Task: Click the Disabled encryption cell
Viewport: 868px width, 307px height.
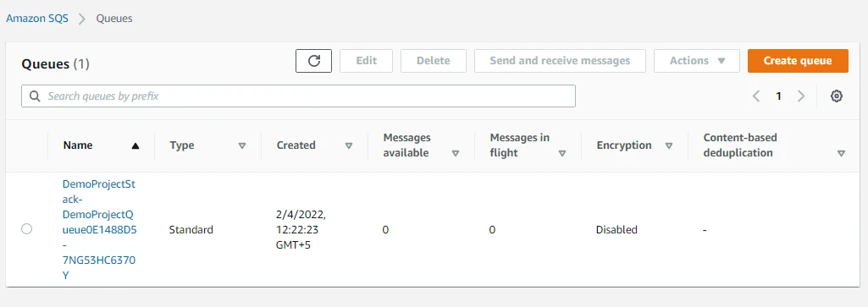Action: pyautogui.click(x=616, y=229)
